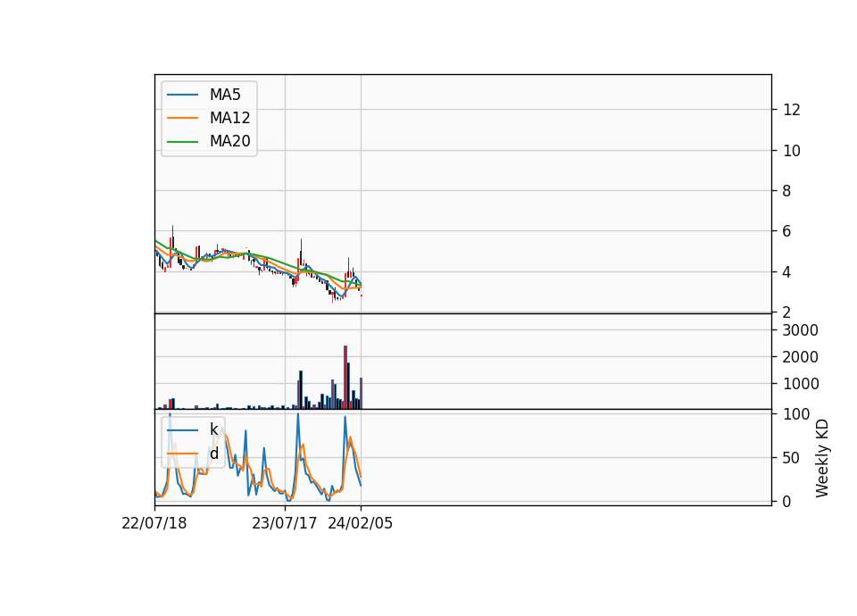Click the orange MA12 legend line sample
Viewport: 857px width, 616px height.
[x=182, y=118]
